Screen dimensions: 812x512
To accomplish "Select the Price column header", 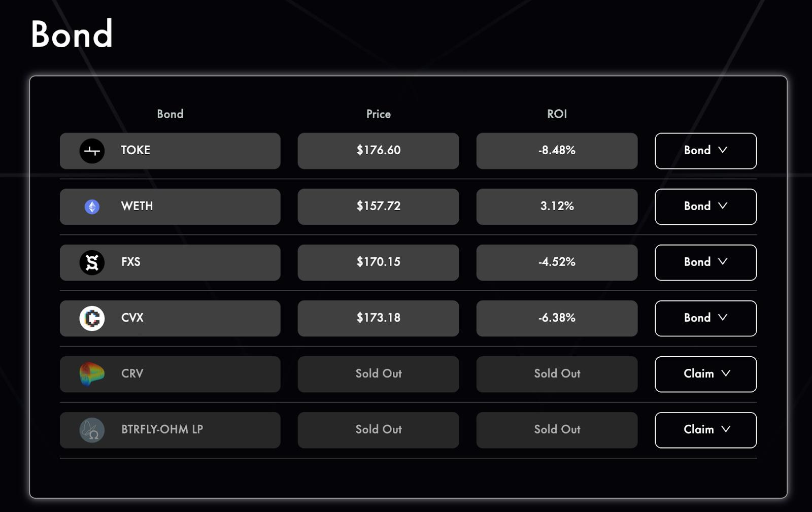I will click(x=378, y=114).
